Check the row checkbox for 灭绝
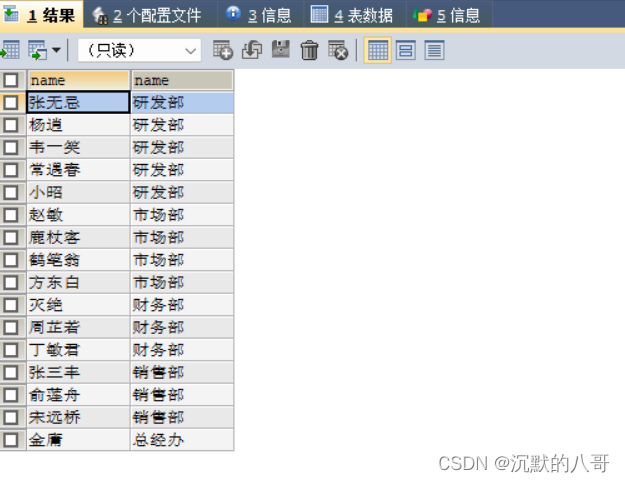 tap(11, 305)
